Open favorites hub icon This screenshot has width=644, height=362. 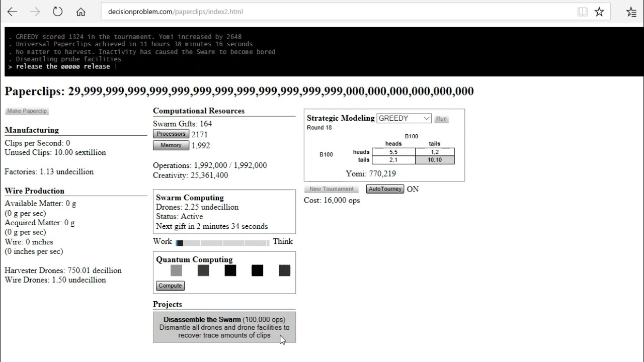pos(631,12)
